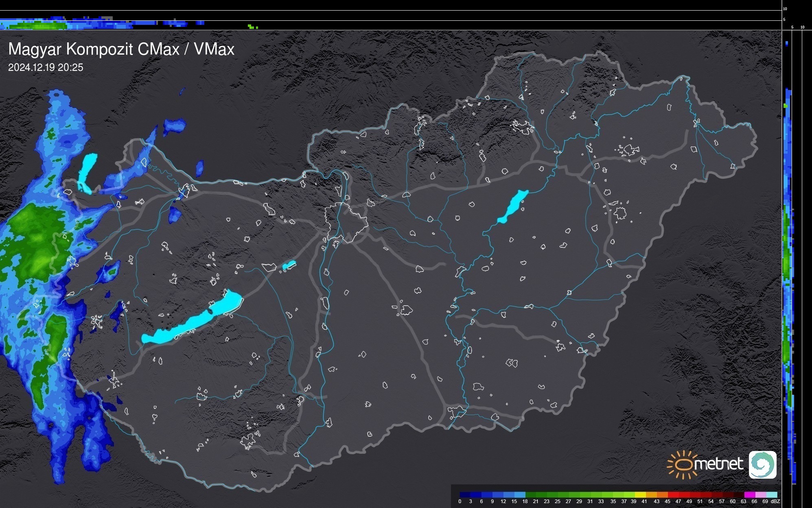Pick the light blue 15 dBZ swatch
This screenshot has width=812, height=508.
(x=520, y=495)
